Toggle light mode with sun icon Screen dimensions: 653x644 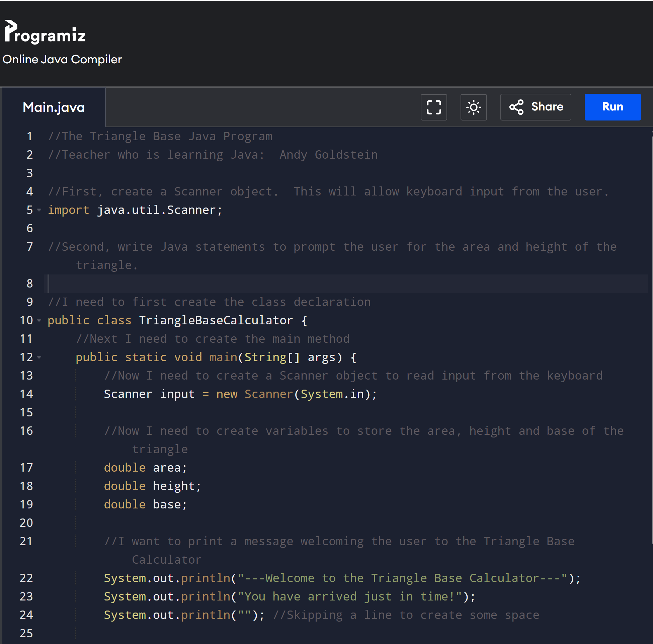[x=474, y=107]
